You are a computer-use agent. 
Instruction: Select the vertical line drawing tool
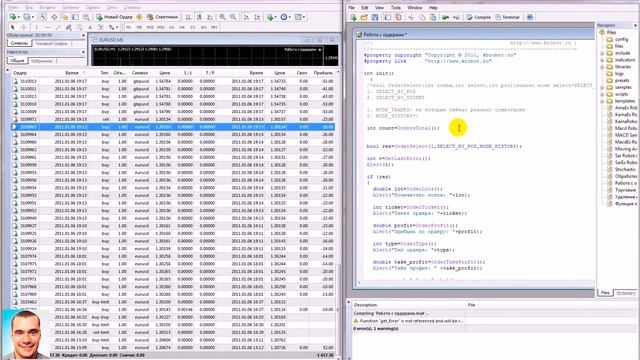pyautogui.click(x=37, y=27)
